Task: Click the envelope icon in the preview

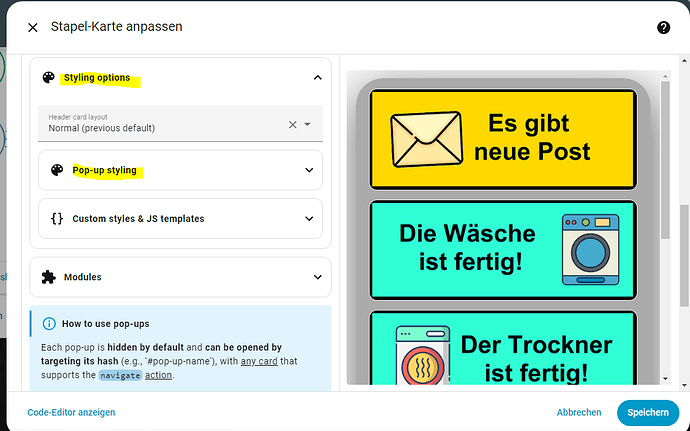Action: click(426, 139)
